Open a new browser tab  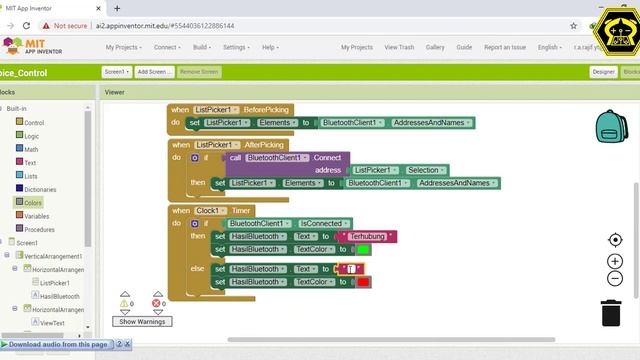tap(117, 8)
